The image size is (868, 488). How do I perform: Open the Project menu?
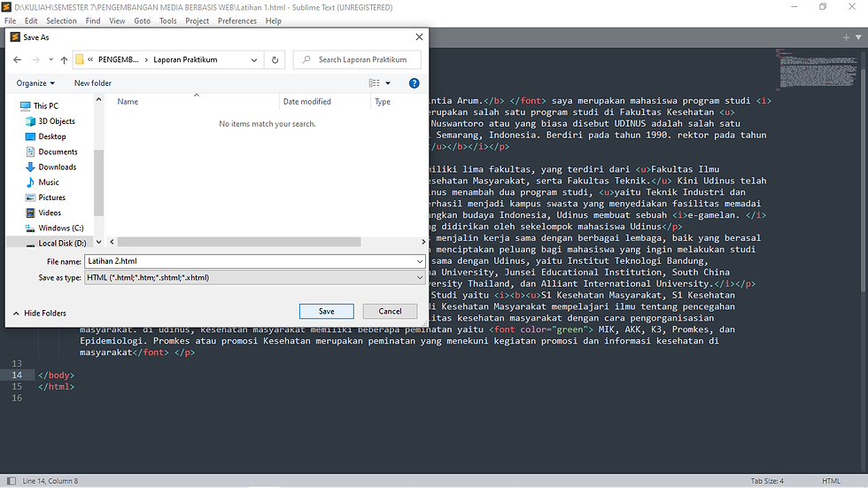(x=197, y=21)
